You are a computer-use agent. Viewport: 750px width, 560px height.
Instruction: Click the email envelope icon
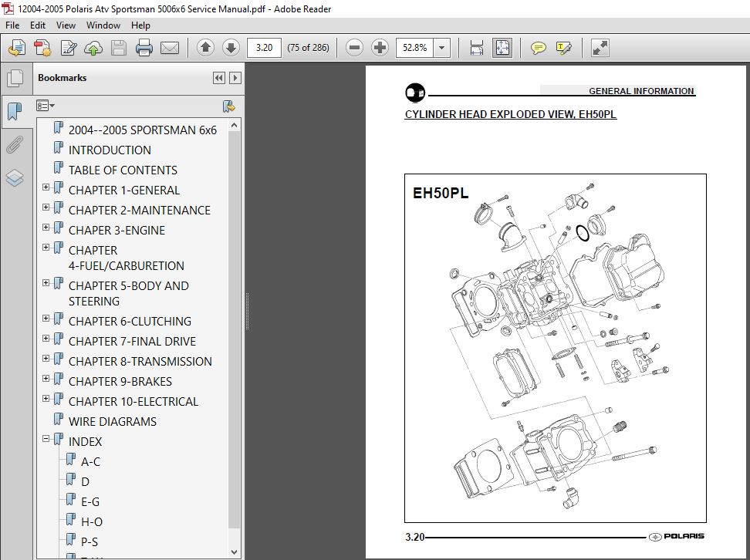pos(170,48)
